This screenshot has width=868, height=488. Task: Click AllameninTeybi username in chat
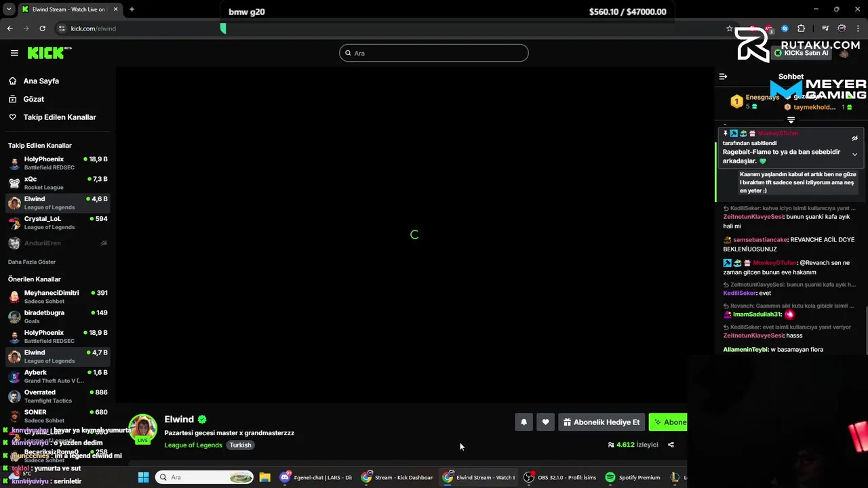(x=745, y=350)
